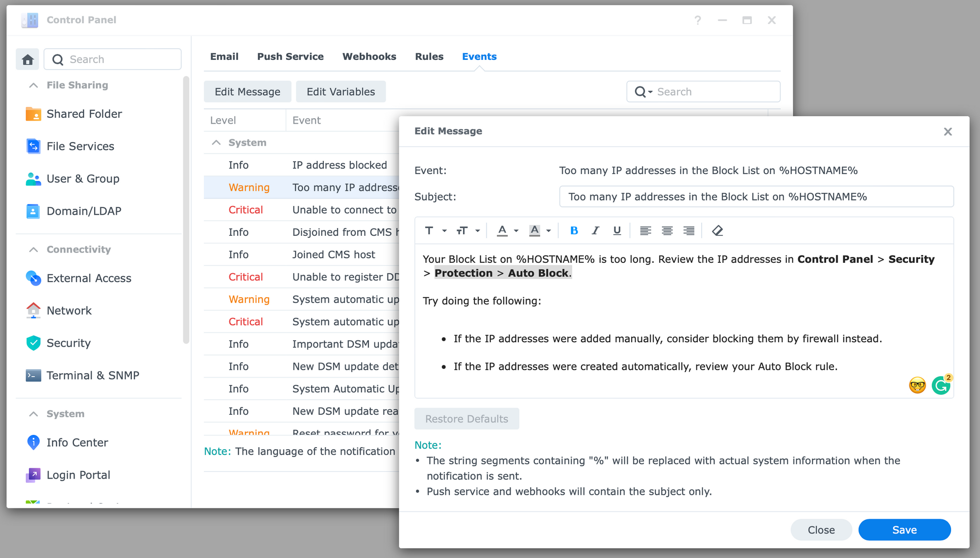The height and width of the screenshot is (558, 980).
Task: Collapse the System sidebar section
Action: coord(33,414)
